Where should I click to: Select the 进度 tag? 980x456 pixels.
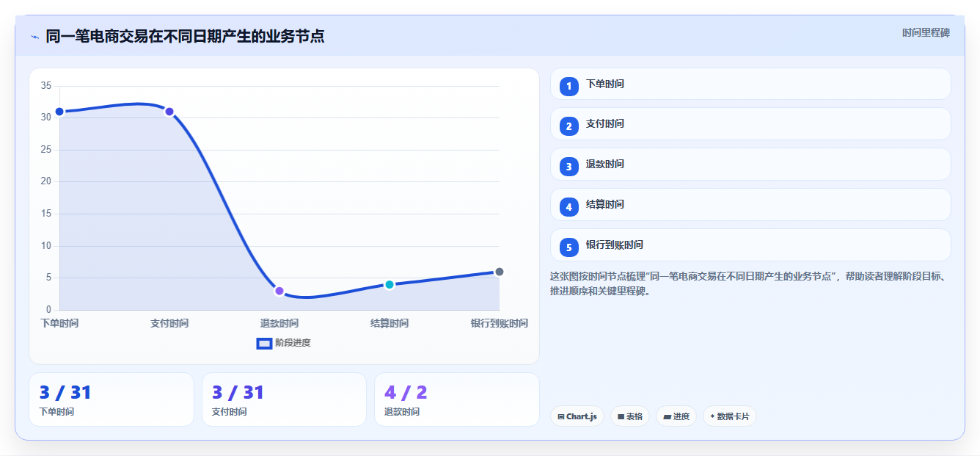tap(676, 416)
